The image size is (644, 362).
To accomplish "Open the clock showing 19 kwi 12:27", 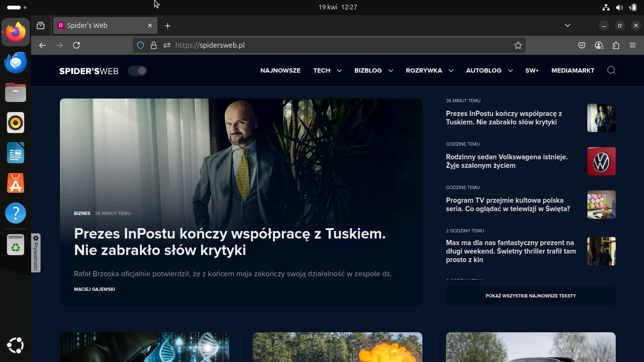I will point(338,7).
